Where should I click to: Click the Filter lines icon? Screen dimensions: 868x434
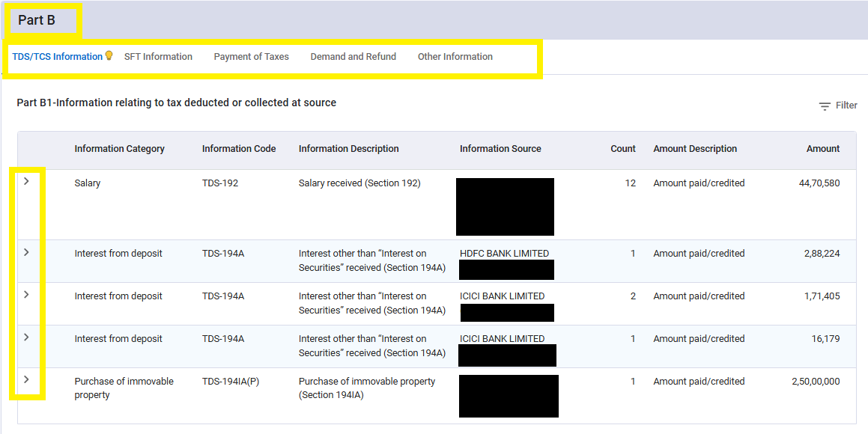[x=825, y=106]
